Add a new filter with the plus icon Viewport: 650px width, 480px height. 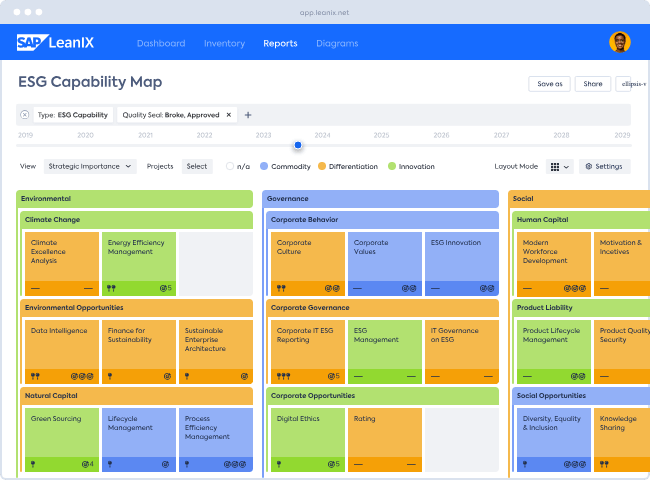coord(249,115)
